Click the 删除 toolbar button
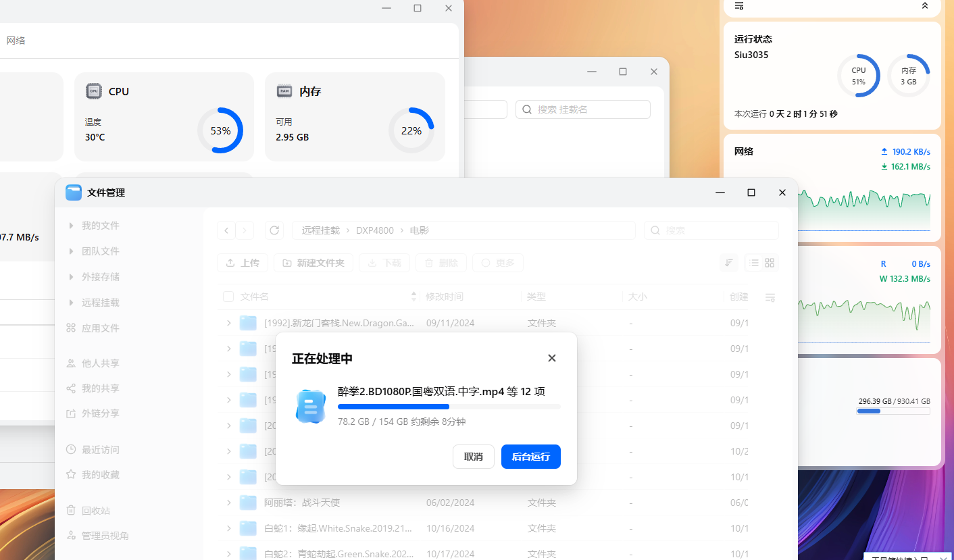954x560 pixels. click(x=441, y=263)
